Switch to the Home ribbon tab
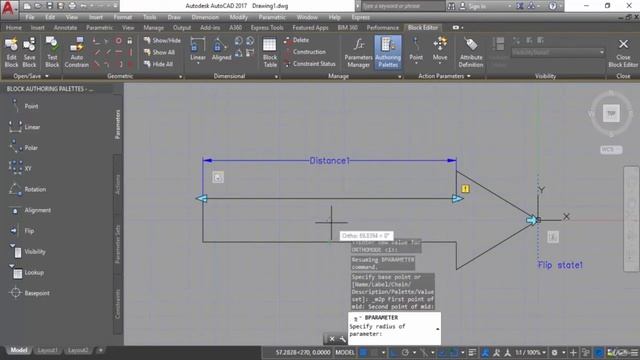 (13, 27)
